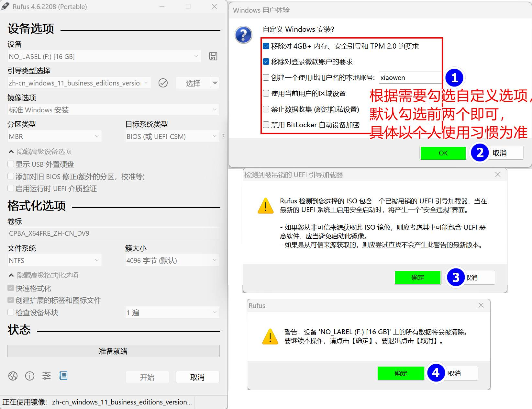Collapse advanced device options section
This screenshot has height=409, width=532.
click(x=40, y=152)
